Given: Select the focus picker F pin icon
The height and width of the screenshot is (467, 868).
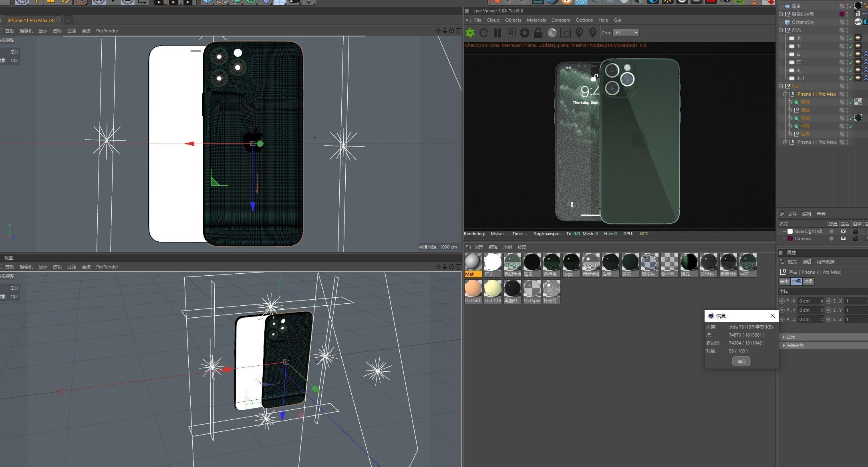Looking at the screenshot, I should (579, 33).
